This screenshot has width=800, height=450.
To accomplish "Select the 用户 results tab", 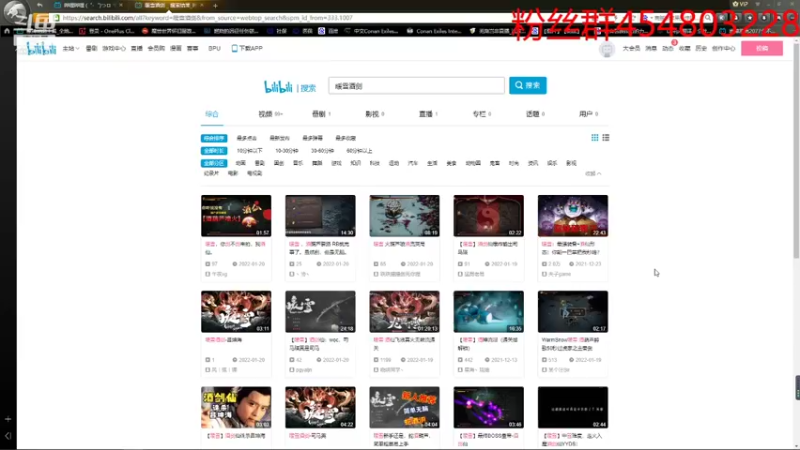I will pyautogui.click(x=588, y=114).
